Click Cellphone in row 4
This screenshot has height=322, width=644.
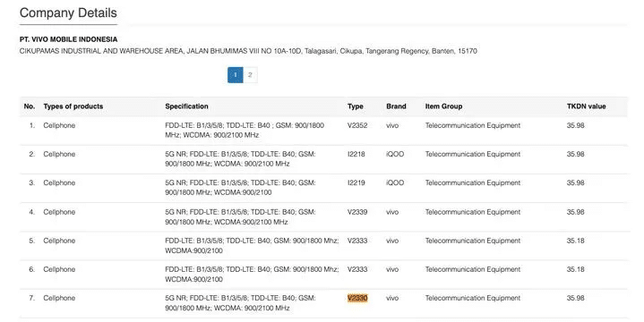pyautogui.click(x=59, y=212)
